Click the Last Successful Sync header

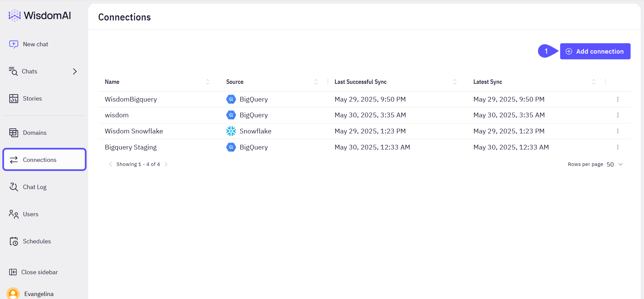(361, 82)
